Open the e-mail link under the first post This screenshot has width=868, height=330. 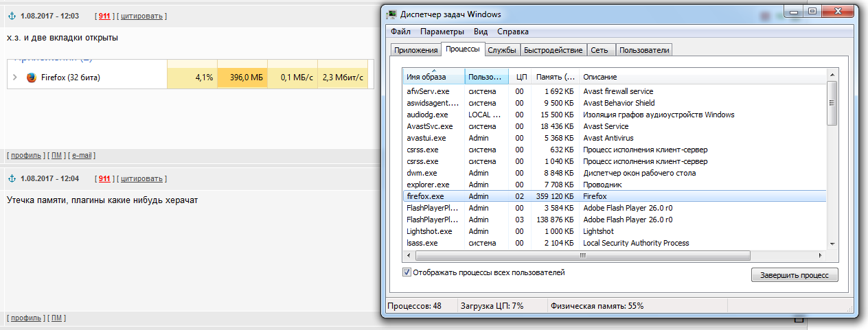click(x=82, y=156)
